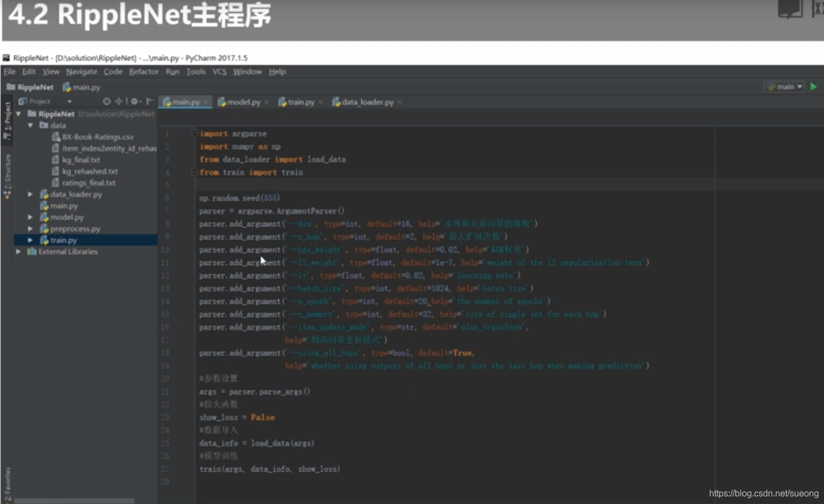Viewport: 824px width, 504px height.
Task: Click the kg_final.txt file icon
Action: click(x=55, y=160)
